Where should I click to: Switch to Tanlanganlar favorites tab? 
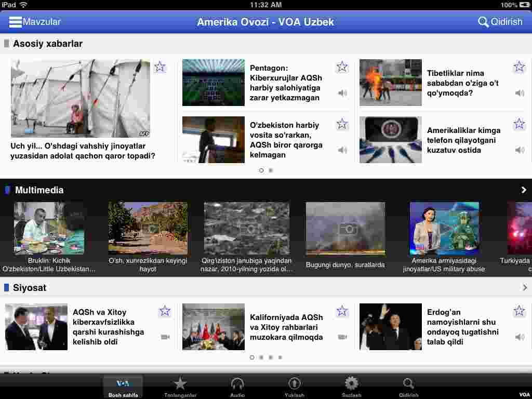(x=180, y=387)
